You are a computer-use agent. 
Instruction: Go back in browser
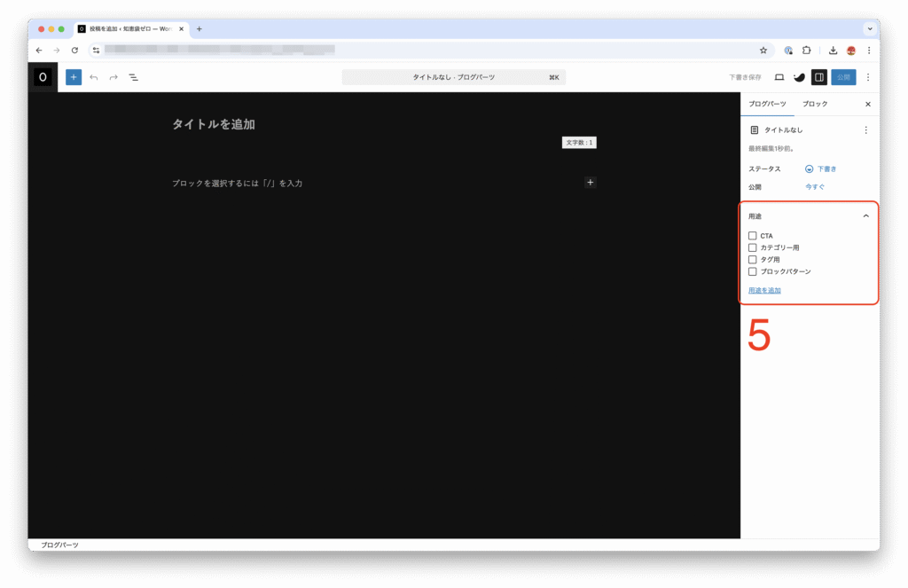click(39, 51)
